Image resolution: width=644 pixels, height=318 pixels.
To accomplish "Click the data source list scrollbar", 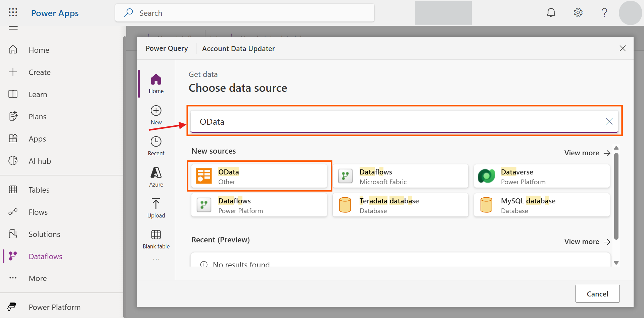I will click(616, 196).
